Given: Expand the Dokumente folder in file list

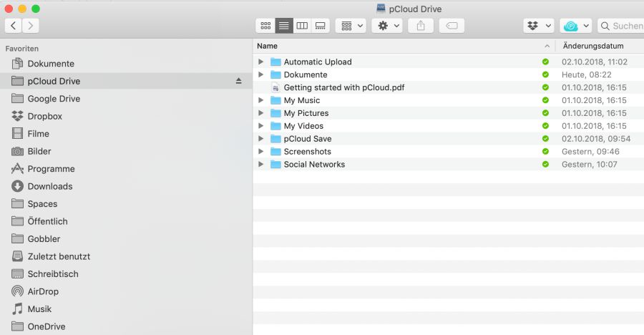Looking at the screenshot, I should point(260,74).
